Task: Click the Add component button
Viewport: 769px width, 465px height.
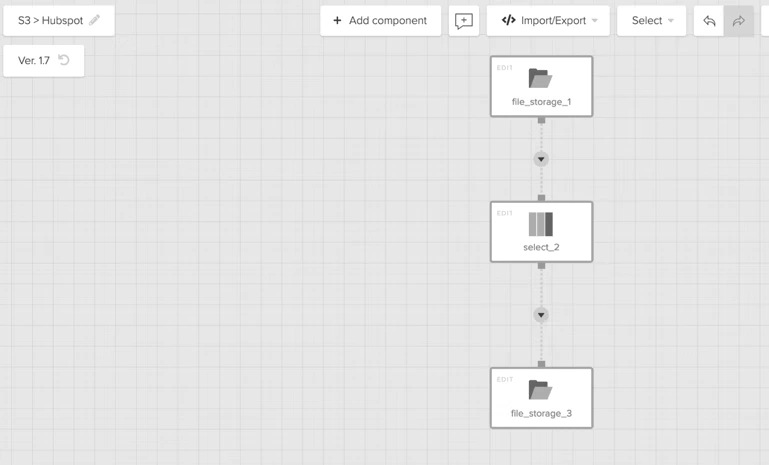Action: pyautogui.click(x=381, y=21)
